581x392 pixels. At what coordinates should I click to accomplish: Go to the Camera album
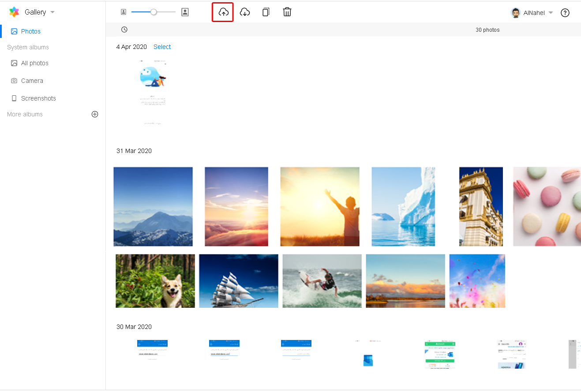click(x=32, y=81)
